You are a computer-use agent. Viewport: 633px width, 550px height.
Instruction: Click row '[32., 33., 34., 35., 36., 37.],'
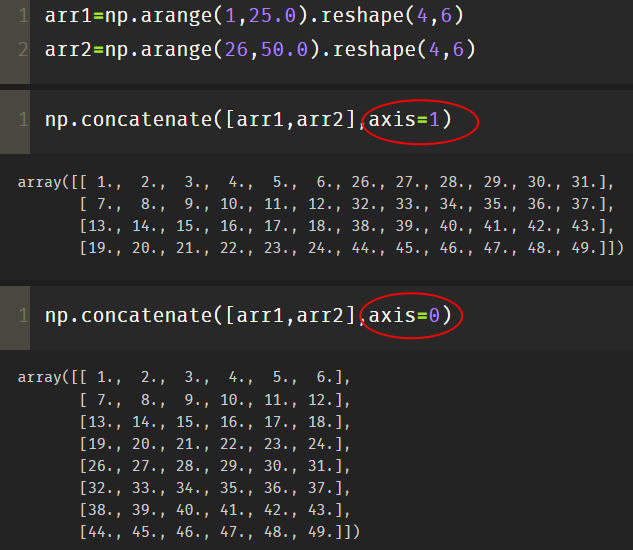coord(215,488)
